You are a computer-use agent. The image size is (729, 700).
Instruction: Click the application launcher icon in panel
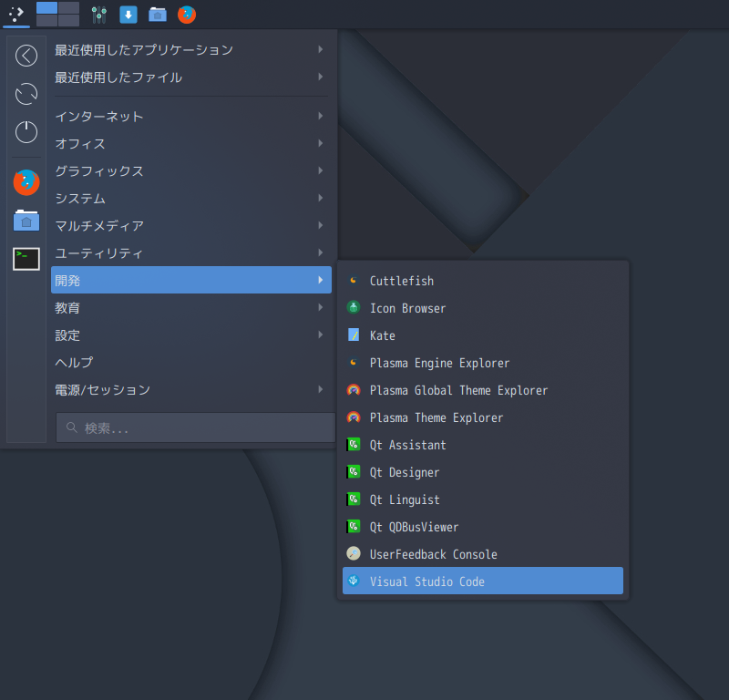(16, 15)
